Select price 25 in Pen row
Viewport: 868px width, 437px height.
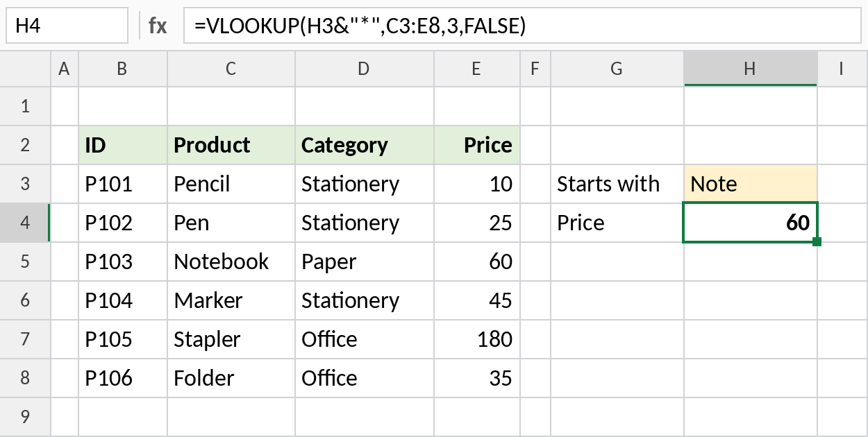[477, 223]
